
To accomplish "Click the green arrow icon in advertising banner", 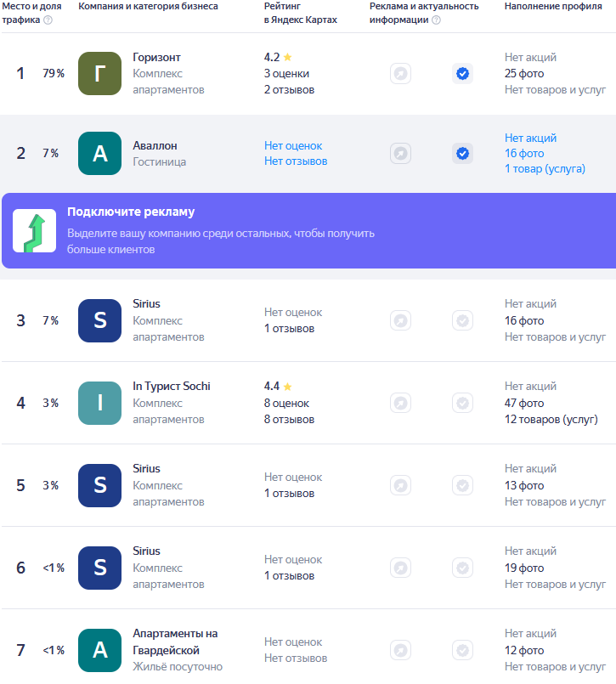I will (35, 231).
